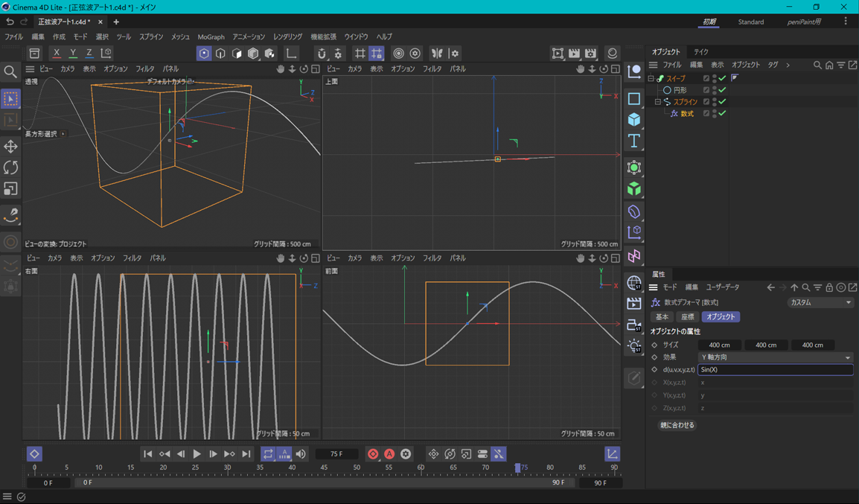Select the Scale tool in left toolbar

pyautogui.click(x=10, y=189)
